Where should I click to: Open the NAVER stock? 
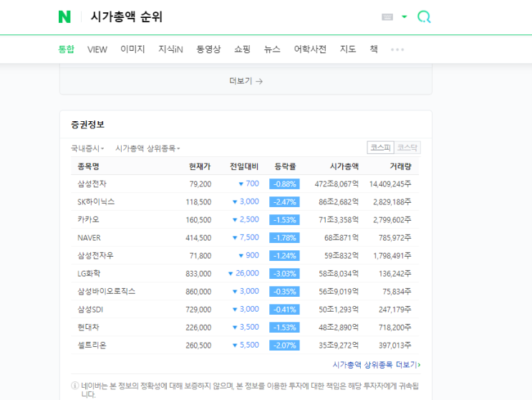[x=89, y=238]
